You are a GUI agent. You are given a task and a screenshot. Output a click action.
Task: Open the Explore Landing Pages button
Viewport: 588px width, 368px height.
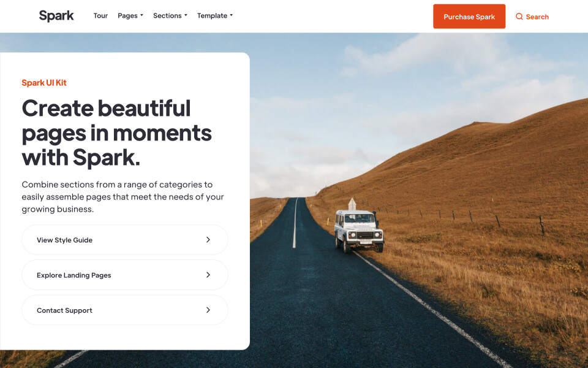pyautogui.click(x=125, y=275)
